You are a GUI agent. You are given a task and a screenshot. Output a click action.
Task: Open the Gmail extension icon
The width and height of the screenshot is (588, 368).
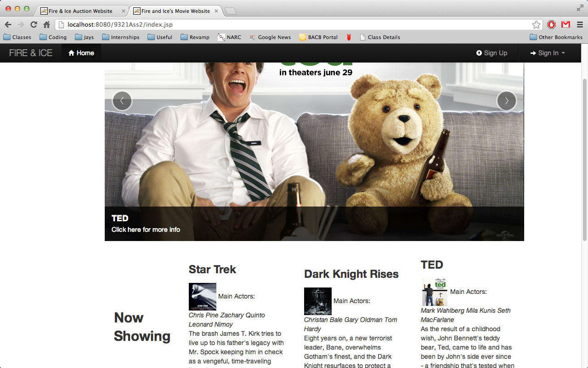[x=565, y=25]
